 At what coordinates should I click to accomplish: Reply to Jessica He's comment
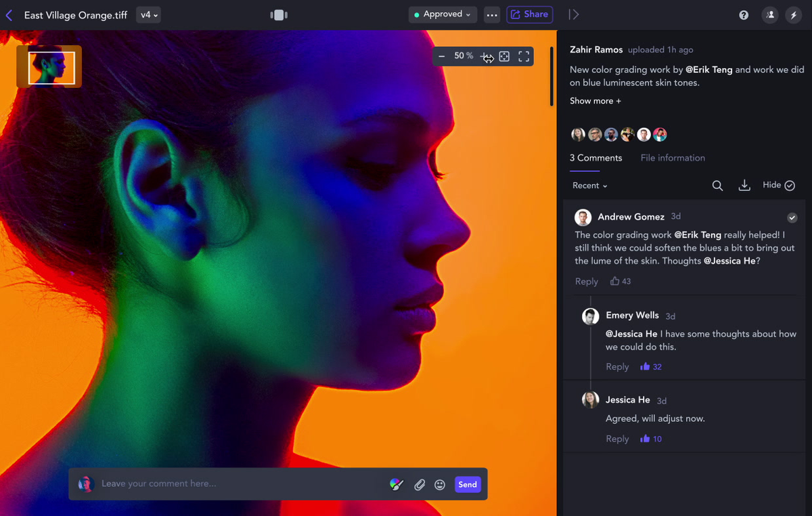click(616, 438)
